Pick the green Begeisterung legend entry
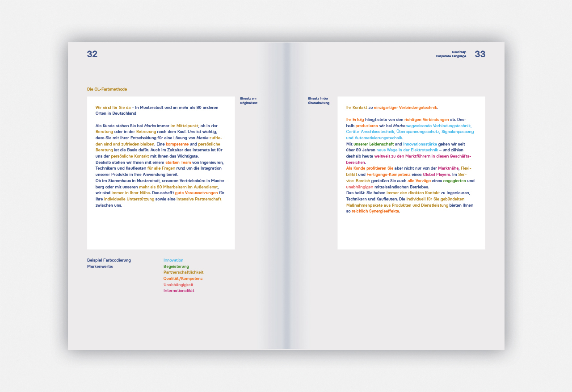This screenshot has width=572, height=392. point(176,267)
